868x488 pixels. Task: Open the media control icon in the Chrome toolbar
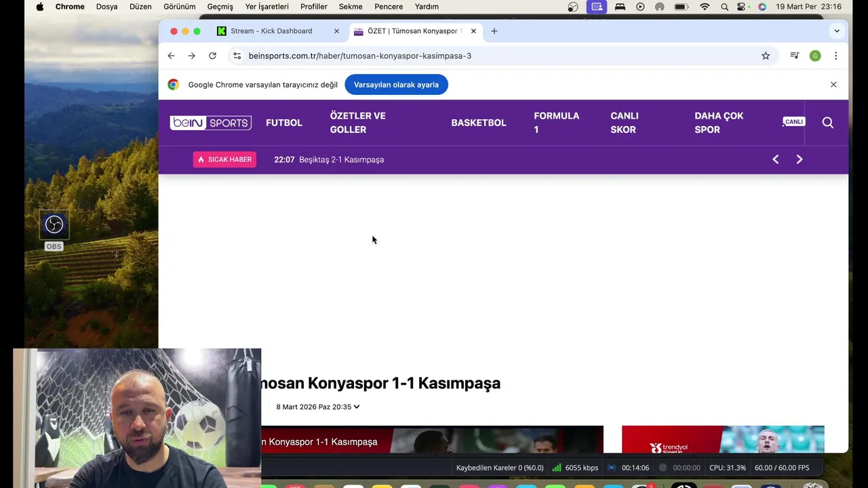794,56
